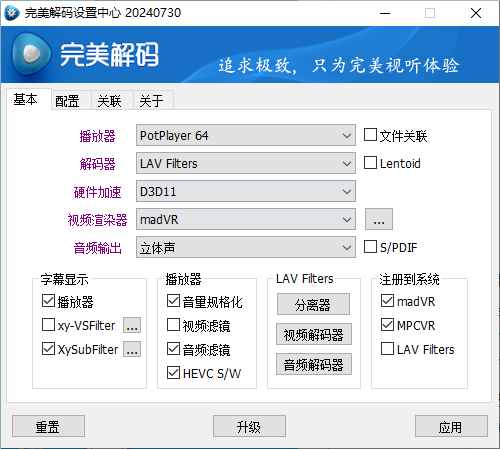500x449 pixels.
Task: Expand the 音频输出 立体声 dropdown
Action: pyautogui.click(x=246, y=247)
